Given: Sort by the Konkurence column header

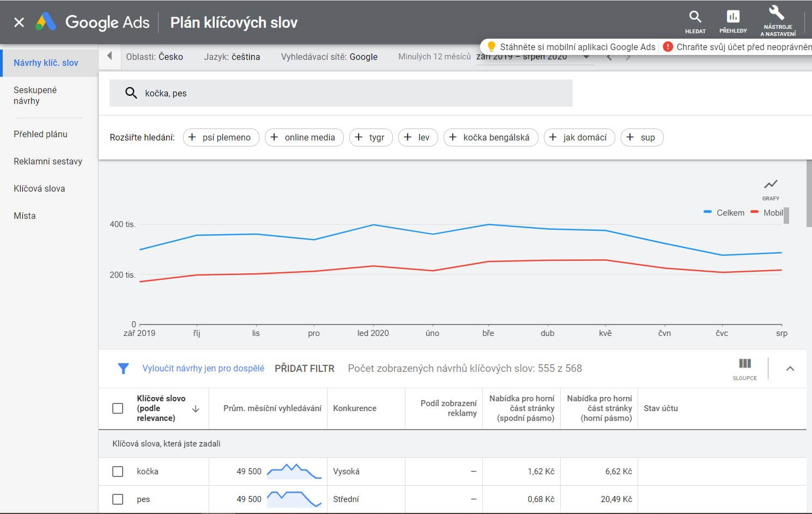Looking at the screenshot, I should click(355, 408).
